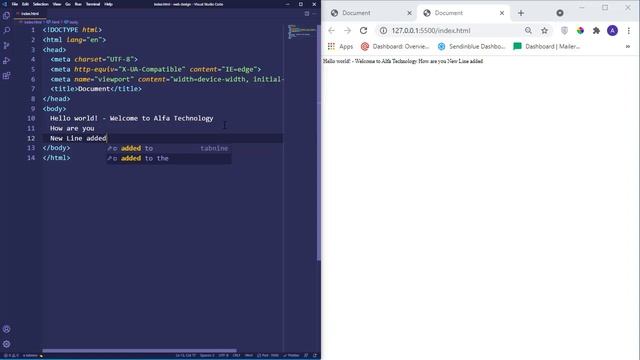
Task: Open the Chrome Extensions puzzle icon
Action: (596, 31)
